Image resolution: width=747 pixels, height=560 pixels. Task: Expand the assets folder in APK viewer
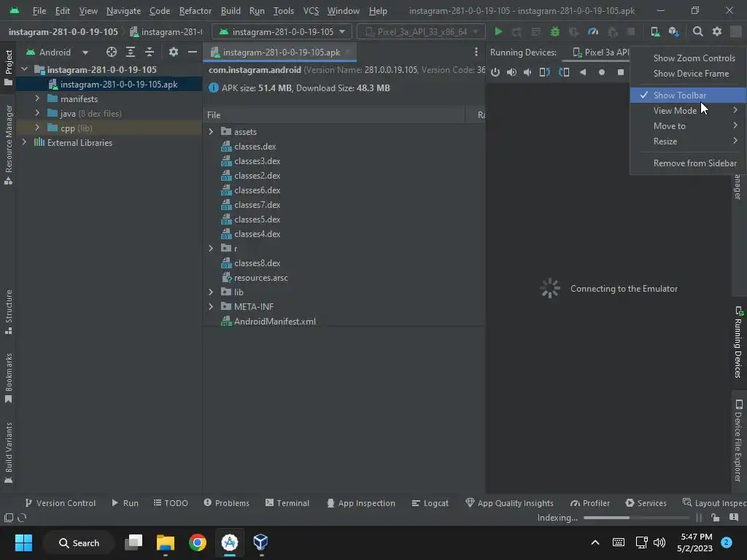[x=211, y=131]
